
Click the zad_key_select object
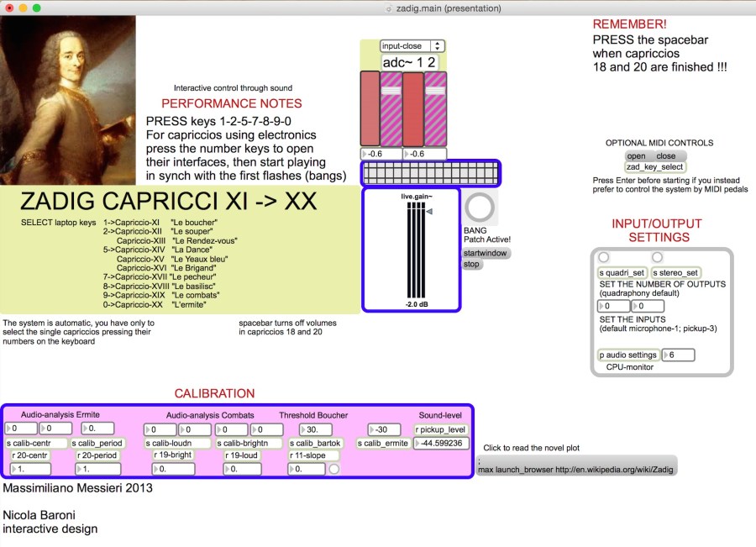coord(655,167)
